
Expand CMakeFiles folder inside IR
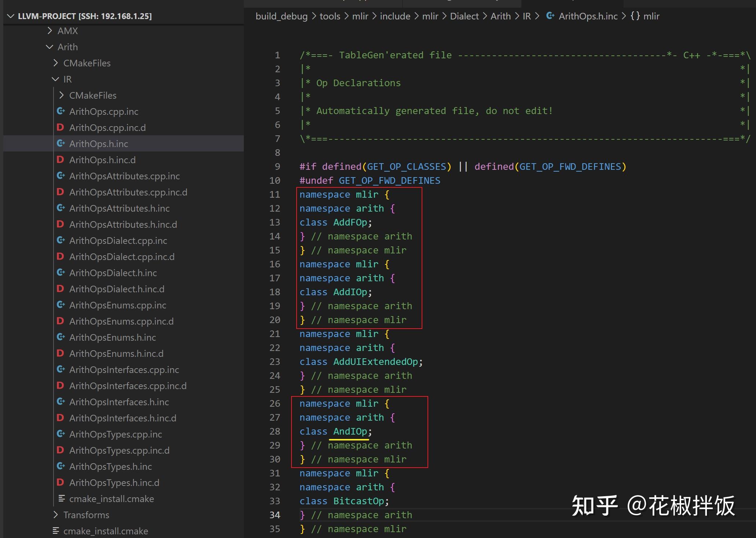[x=61, y=95]
